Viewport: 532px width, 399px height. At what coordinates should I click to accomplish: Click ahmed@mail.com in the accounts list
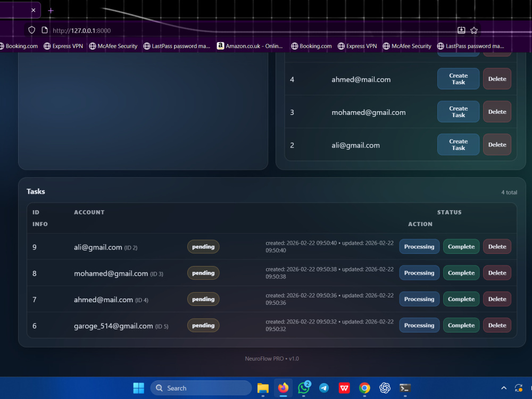[361, 79]
